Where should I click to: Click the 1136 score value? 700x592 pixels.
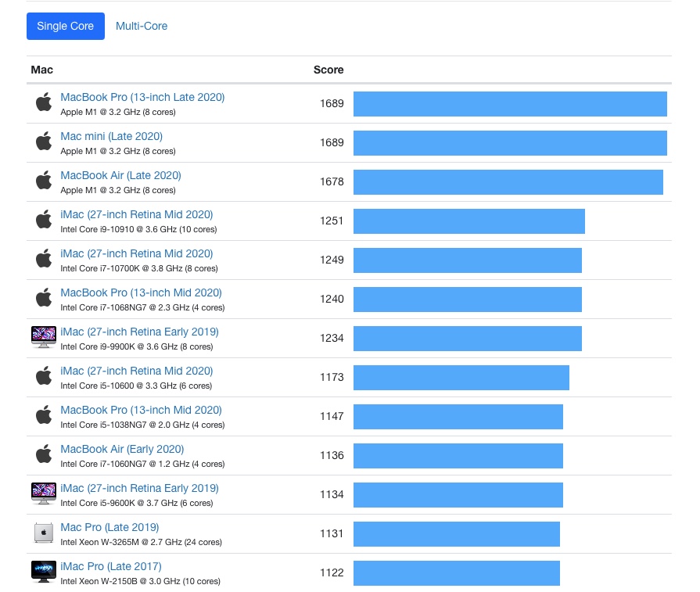coord(332,455)
